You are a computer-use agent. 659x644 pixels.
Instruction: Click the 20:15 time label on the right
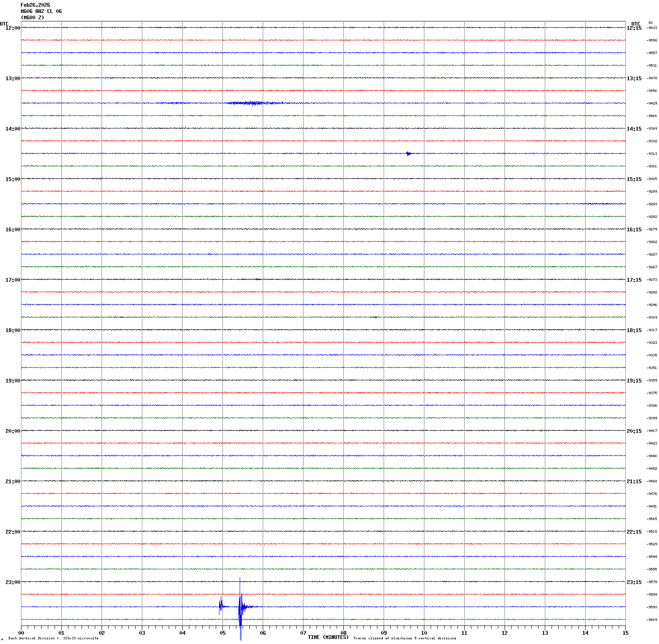coord(634,431)
